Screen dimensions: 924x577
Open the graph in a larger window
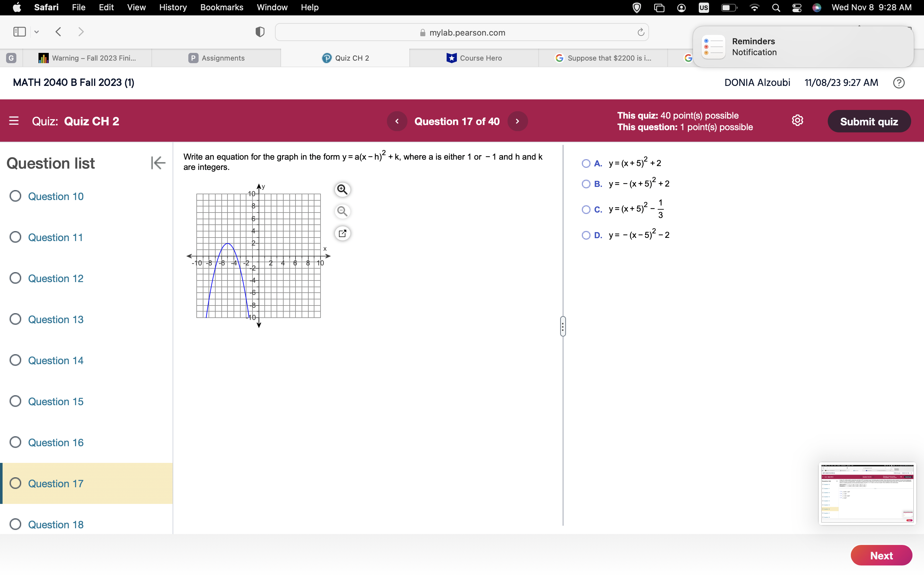(342, 233)
